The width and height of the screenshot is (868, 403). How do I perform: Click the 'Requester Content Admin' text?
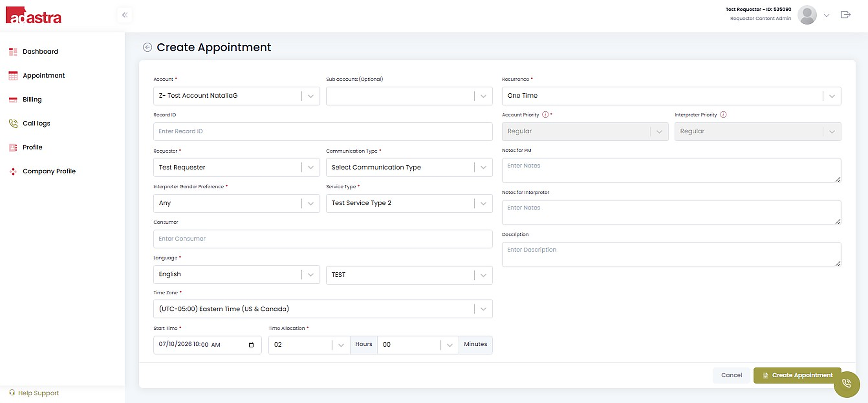pyautogui.click(x=761, y=18)
